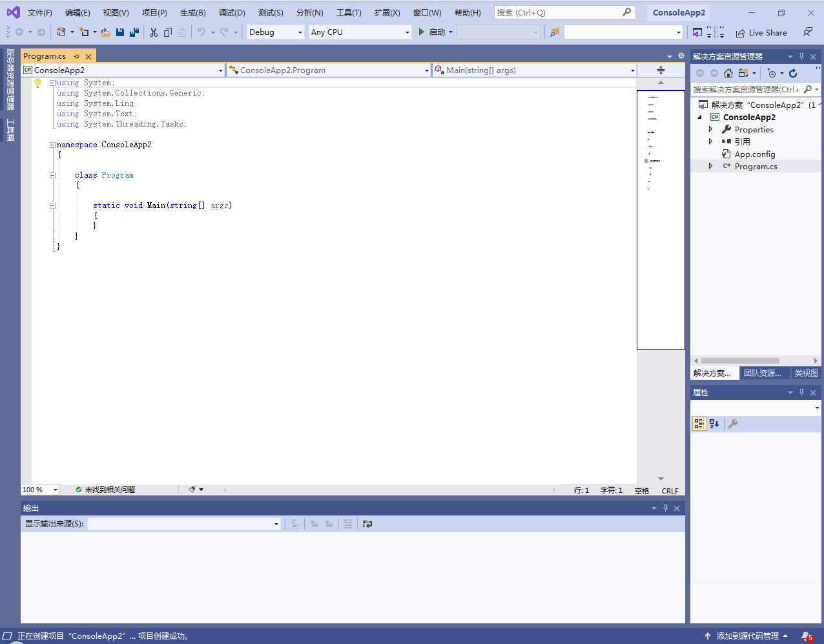Toggle pin on the Program.cs tab

pyautogui.click(x=76, y=56)
